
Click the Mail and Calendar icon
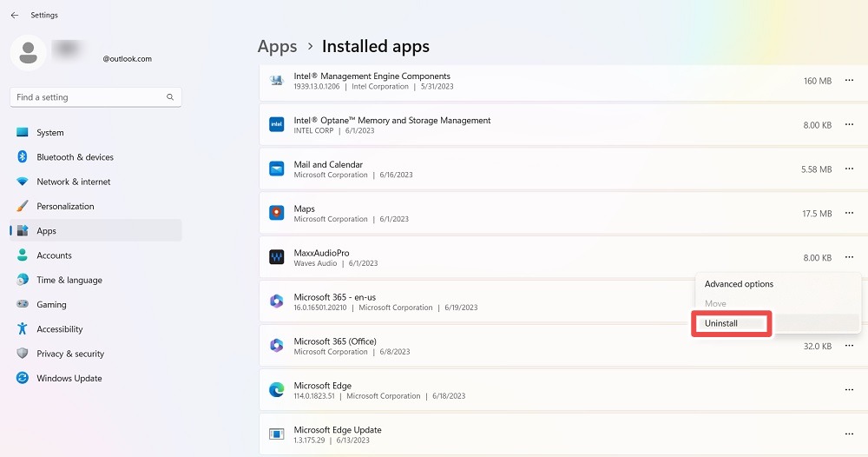[276, 169]
